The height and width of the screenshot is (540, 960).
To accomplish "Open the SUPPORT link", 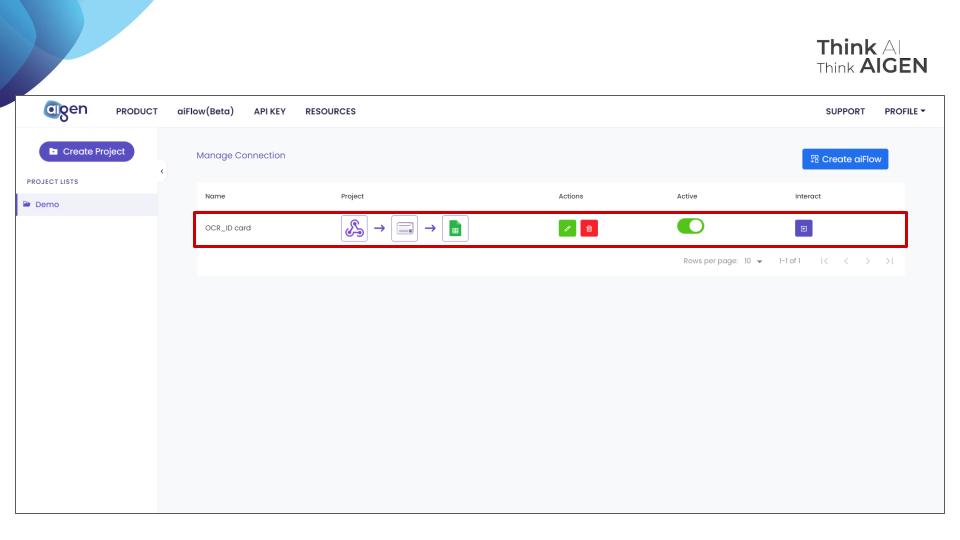I will coord(845,111).
